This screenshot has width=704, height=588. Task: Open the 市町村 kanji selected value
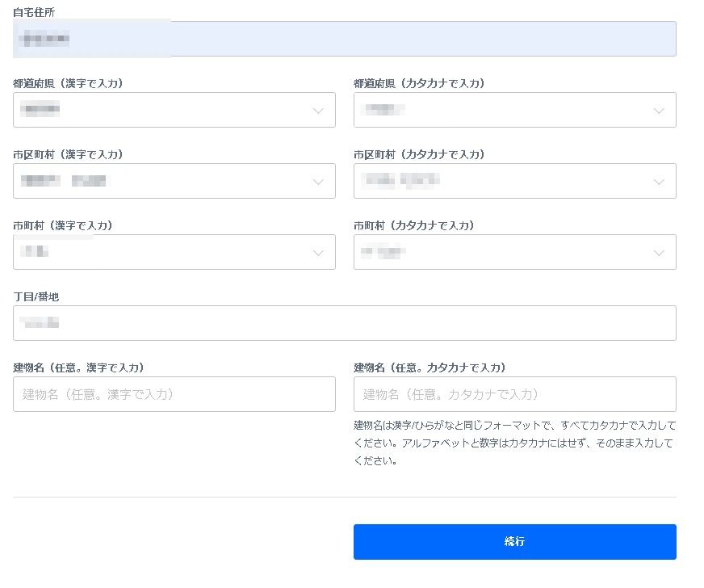point(35,252)
